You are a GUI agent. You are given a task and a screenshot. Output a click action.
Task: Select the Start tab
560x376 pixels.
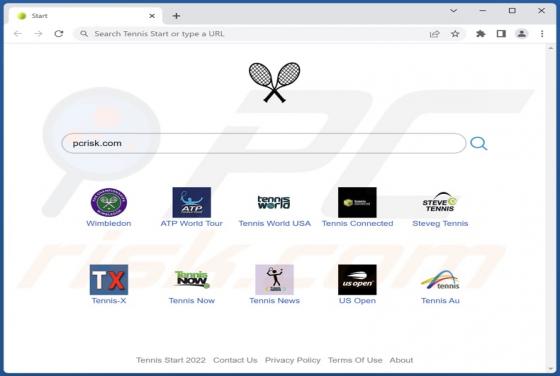pyautogui.click(x=85, y=16)
